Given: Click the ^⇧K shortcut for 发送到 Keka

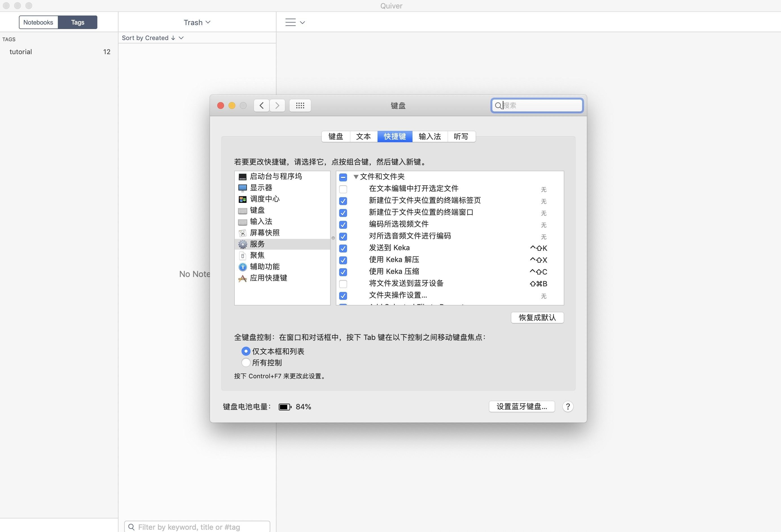Looking at the screenshot, I should [x=538, y=248].
